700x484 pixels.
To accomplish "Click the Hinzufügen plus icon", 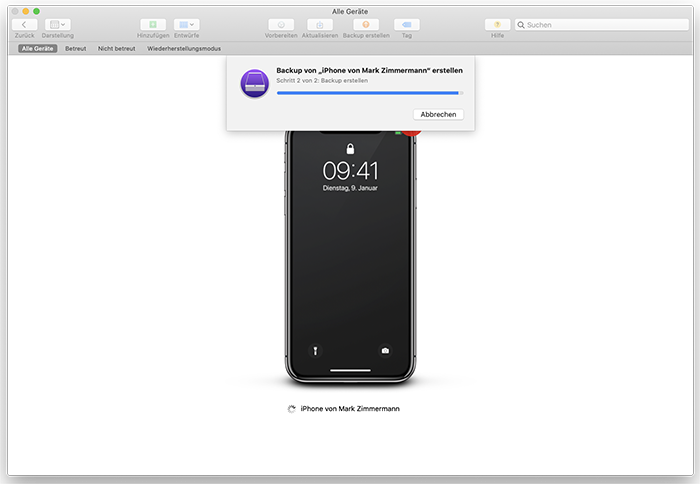I will coord(152,24).
